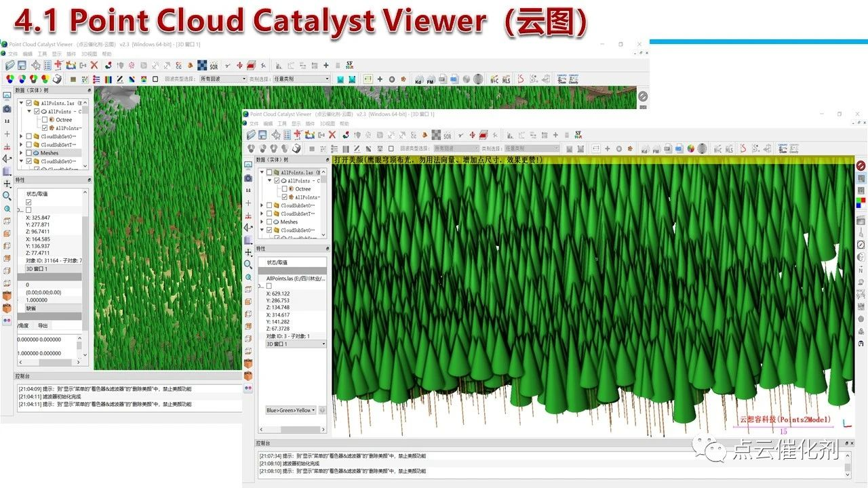Click FM icon in back window toolbar
This screenshot has height=488, width=868.
click(x=431, y=79)
